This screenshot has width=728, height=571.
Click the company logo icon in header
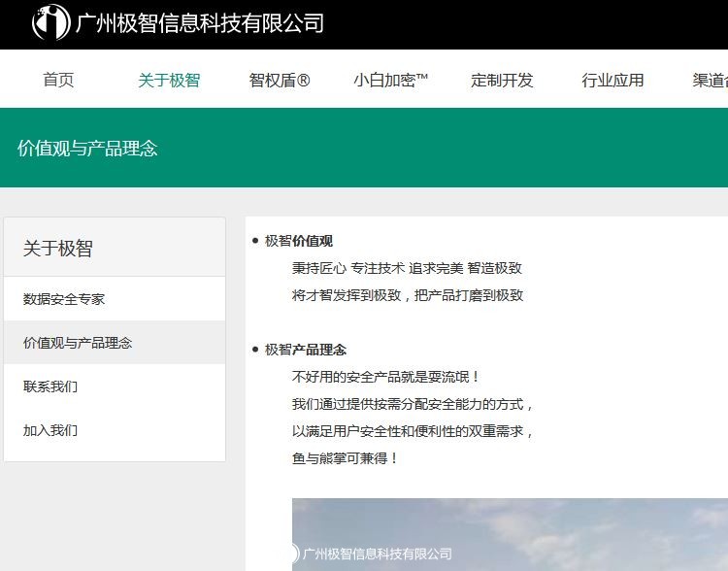pos(50,22)
